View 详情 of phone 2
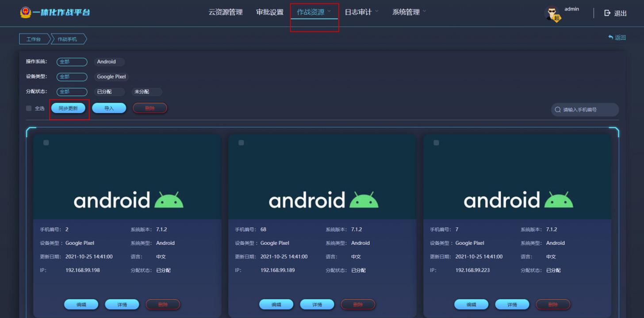The width and height of the screenshot is (644, 318). [122, 304]
